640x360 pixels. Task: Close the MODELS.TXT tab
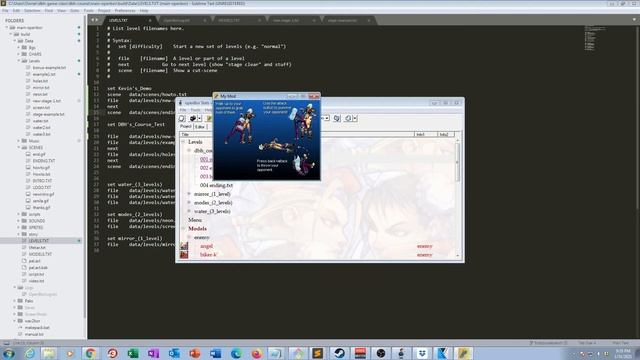[x=259, y=20]
